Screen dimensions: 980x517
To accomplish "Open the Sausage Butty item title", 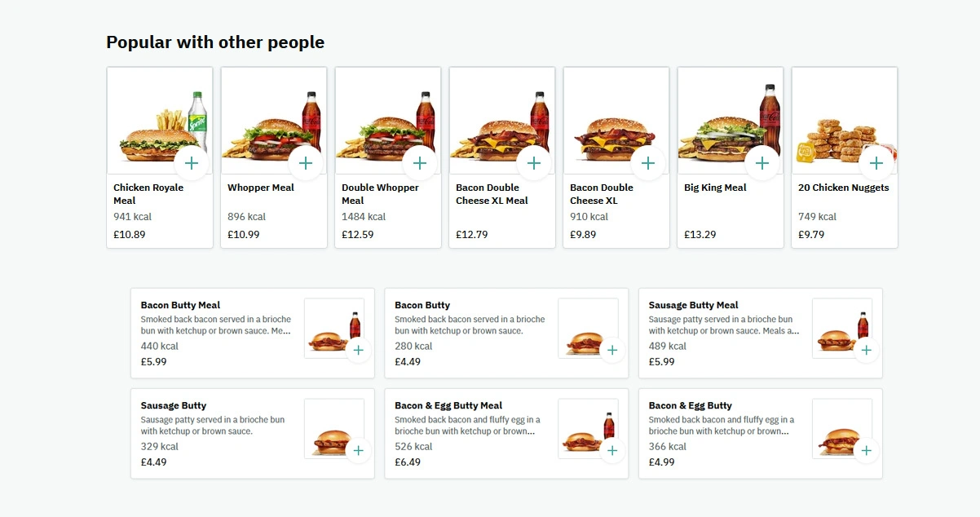I will pos(173,406).
